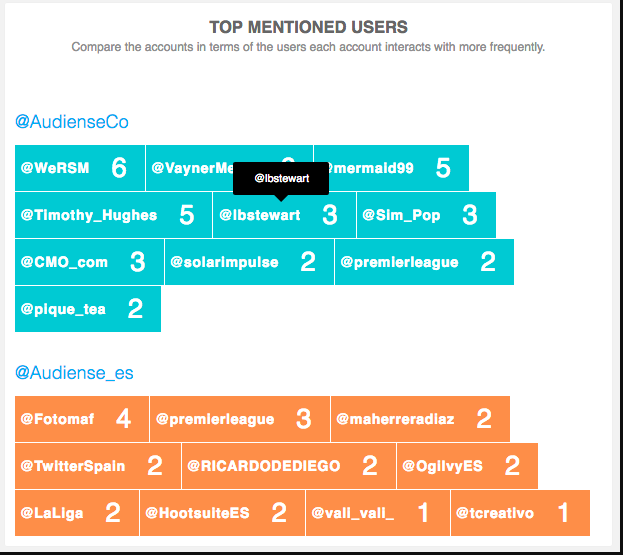Select the @mermaid99 tile
The image size is (623, 555).
click(391, 168)
